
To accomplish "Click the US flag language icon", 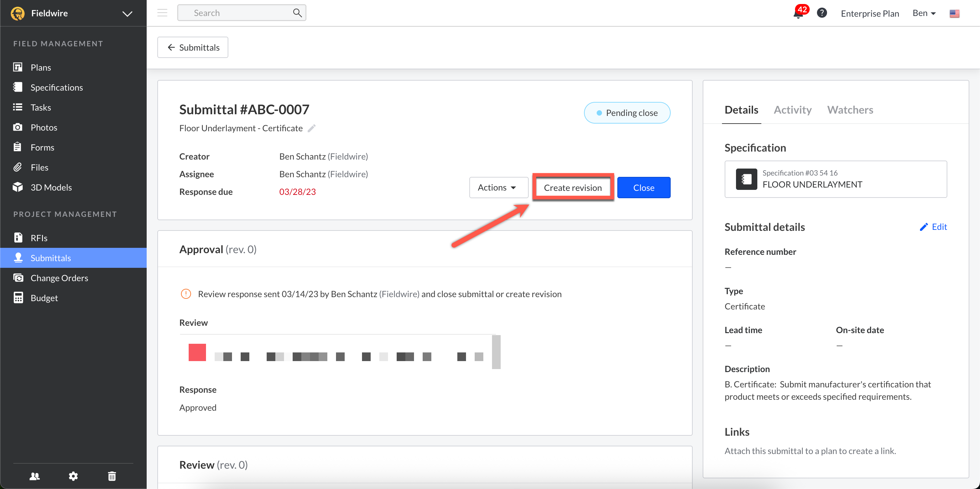I will (954, 13).
